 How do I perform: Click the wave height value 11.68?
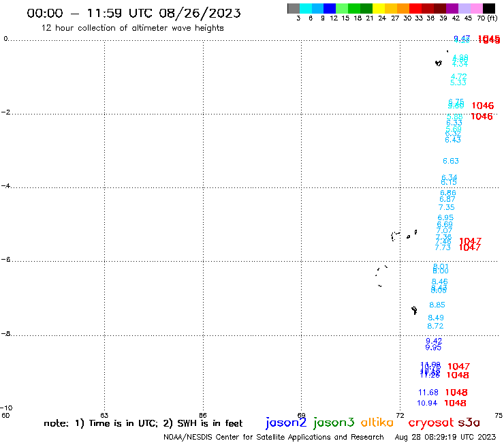point(428,393)
